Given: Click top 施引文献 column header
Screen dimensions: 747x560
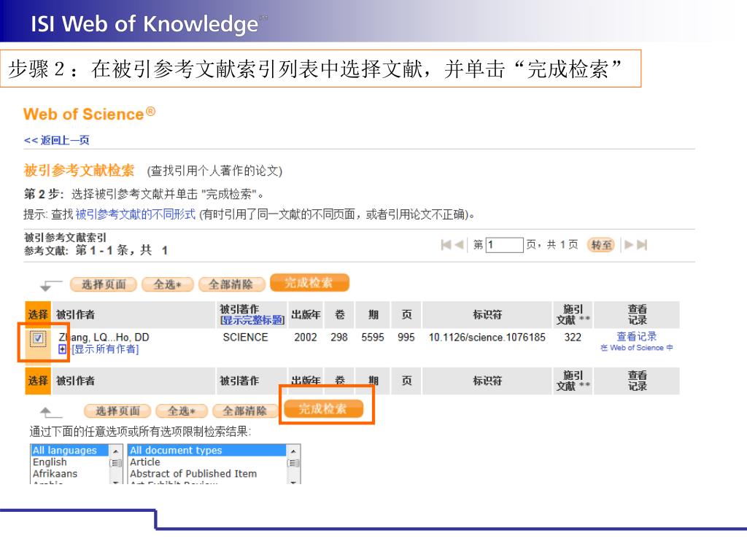Looking at the screenshot, I should click(573, 315).
